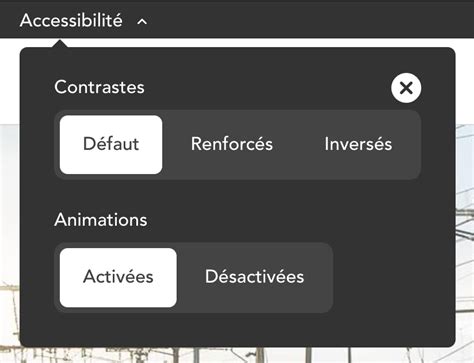Click the empty panel area under the animations selector
This screenshot has width=474, height=363.
(237, 329)
